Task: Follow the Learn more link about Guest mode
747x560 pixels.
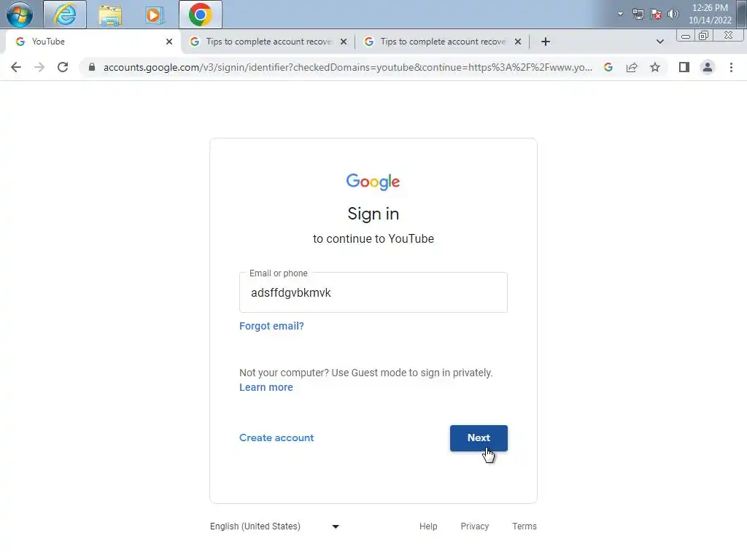Action: click(x=266, y=387)
